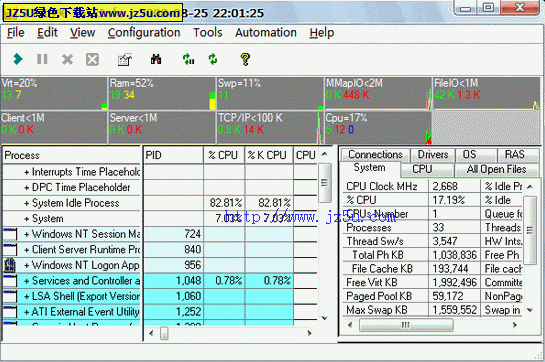Expand the ATI External Event Utility row
545x362 pixels.
click(26, 312)
